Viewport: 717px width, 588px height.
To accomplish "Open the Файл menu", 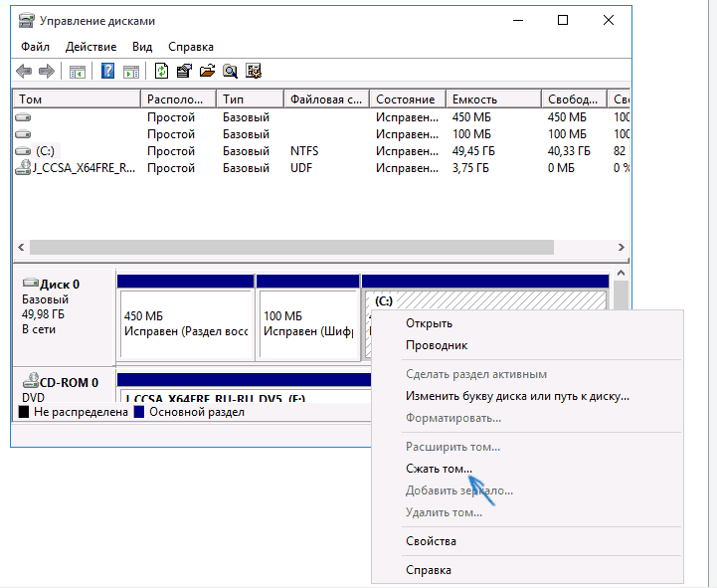I will point(35,47).
